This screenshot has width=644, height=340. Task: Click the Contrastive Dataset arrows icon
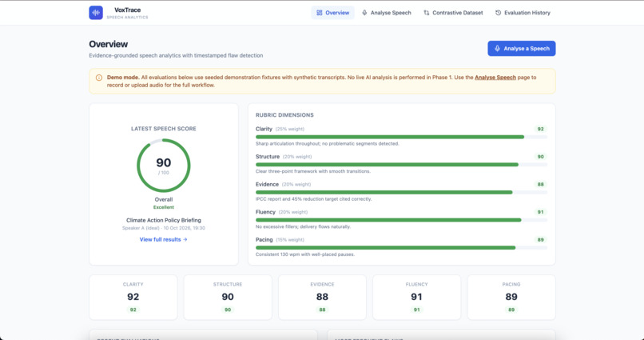click(427, 13)
